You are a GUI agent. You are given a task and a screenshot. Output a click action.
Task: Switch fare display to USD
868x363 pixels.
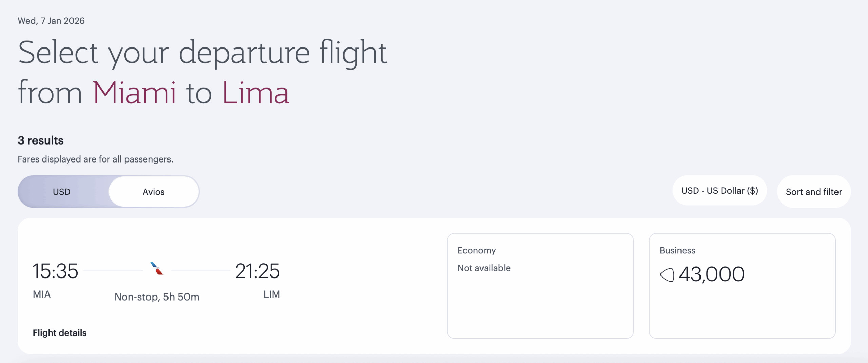[62, 192]
